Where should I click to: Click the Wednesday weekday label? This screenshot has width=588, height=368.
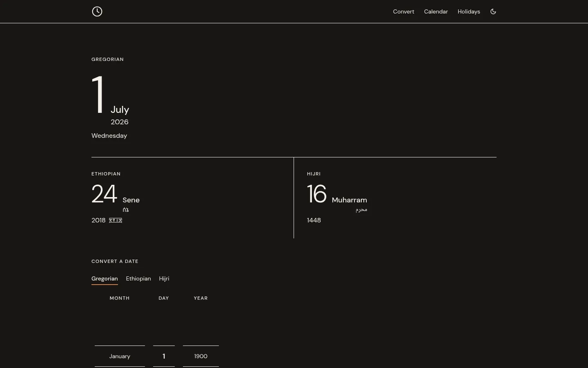pos(109,136)
